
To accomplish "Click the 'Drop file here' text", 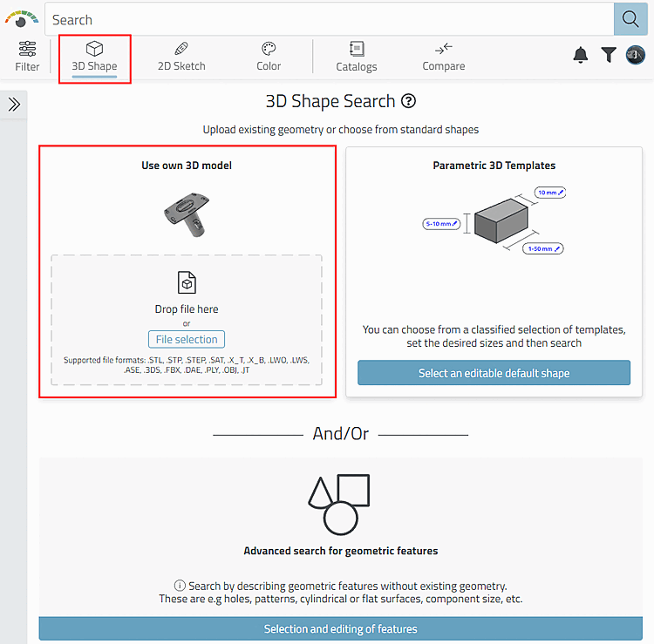I will tap(187, 308).
